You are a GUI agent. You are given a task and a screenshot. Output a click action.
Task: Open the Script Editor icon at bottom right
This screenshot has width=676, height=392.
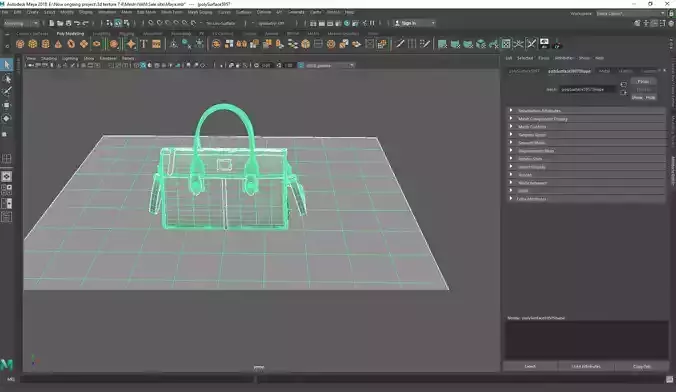coord(669,379)
